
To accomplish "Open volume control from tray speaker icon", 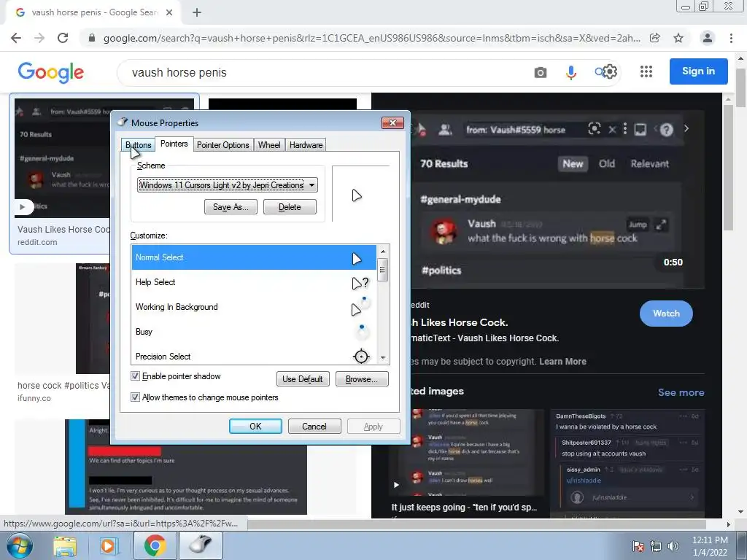I will click(673, 546).
